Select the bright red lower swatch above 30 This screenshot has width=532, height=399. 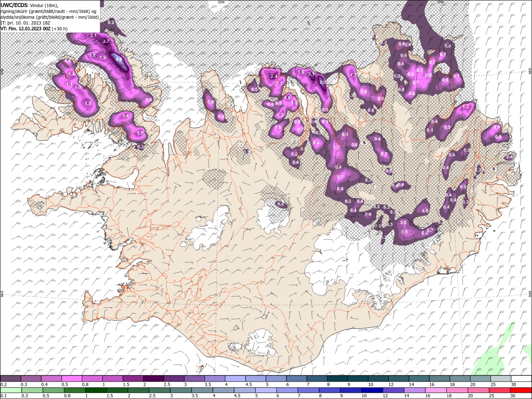pyautogui.click(x=521, y=390)
